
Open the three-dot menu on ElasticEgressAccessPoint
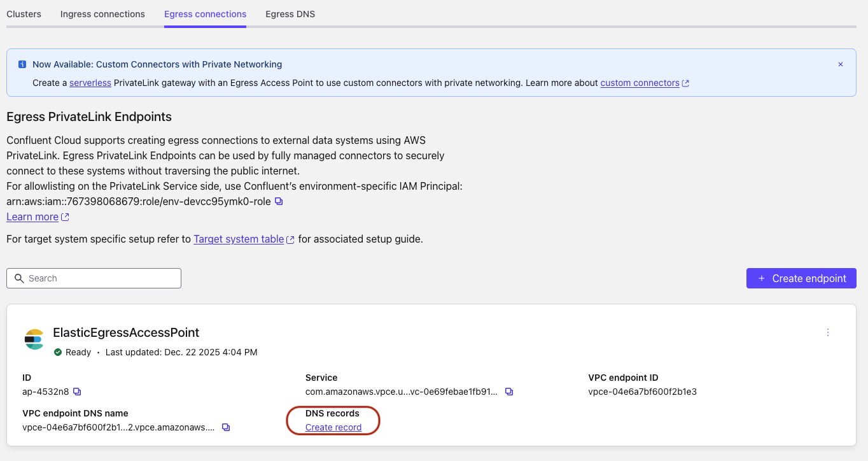coord(827,332)
